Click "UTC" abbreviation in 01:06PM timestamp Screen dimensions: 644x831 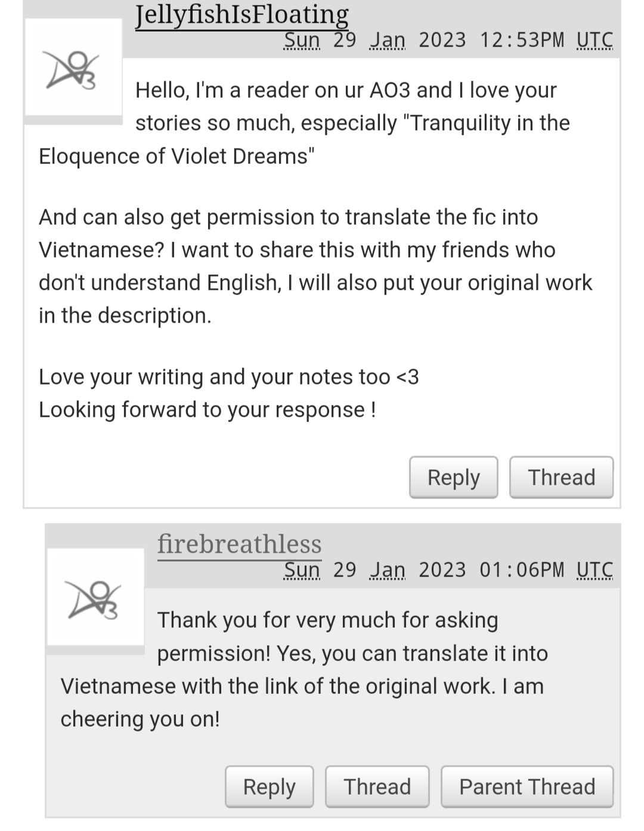(x=595, y=570)
